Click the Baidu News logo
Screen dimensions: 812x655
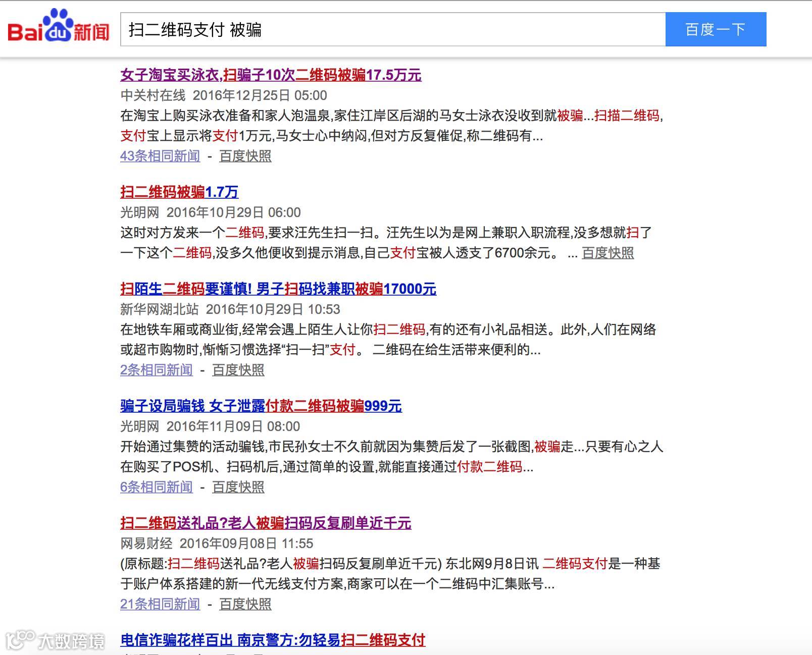59,26
